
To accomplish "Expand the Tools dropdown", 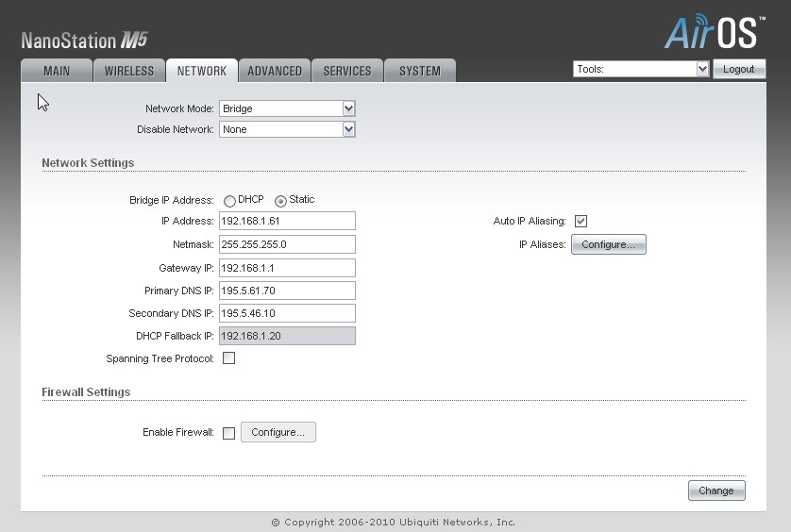I will point(641,69).
